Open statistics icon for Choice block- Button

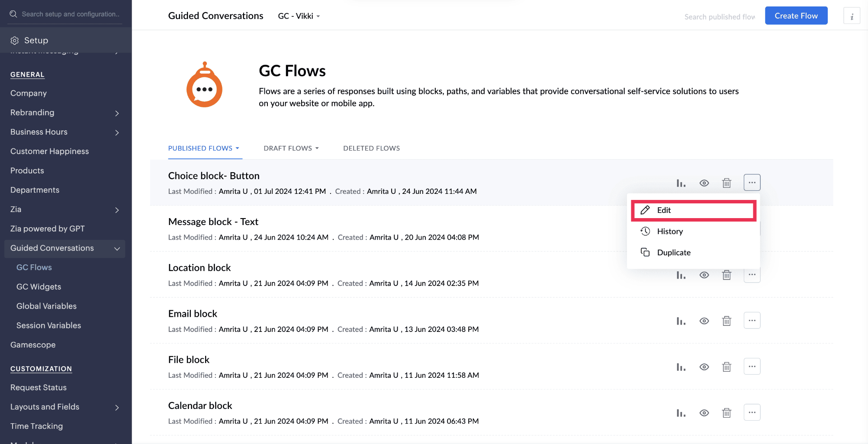point(681,183)
